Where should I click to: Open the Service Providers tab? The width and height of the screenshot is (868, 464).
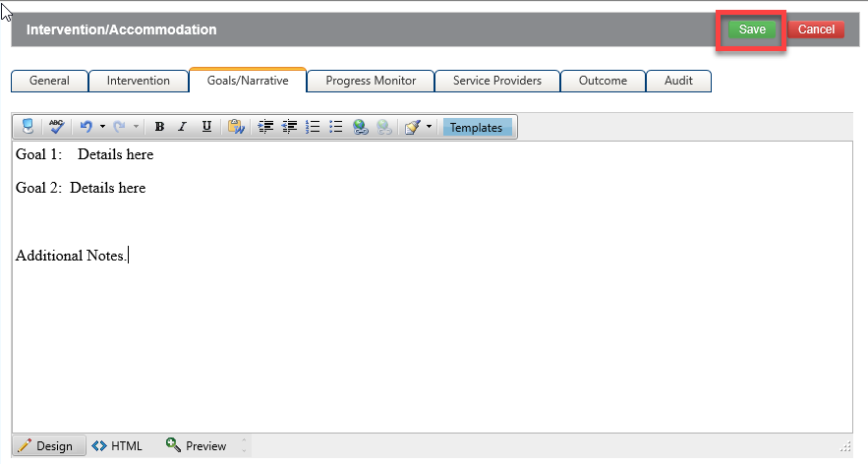point(497,81)
